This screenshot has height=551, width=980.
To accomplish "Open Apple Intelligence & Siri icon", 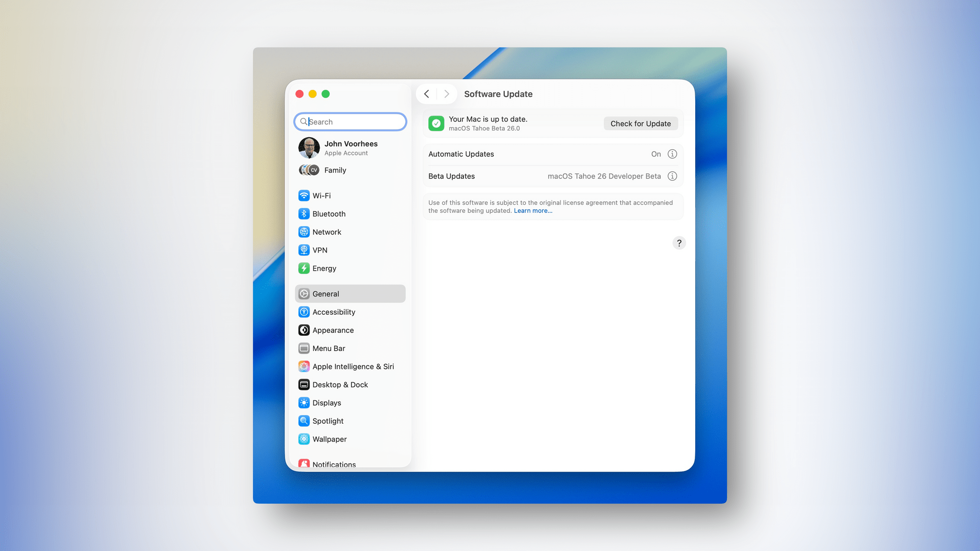I will (x=304, y=366).
